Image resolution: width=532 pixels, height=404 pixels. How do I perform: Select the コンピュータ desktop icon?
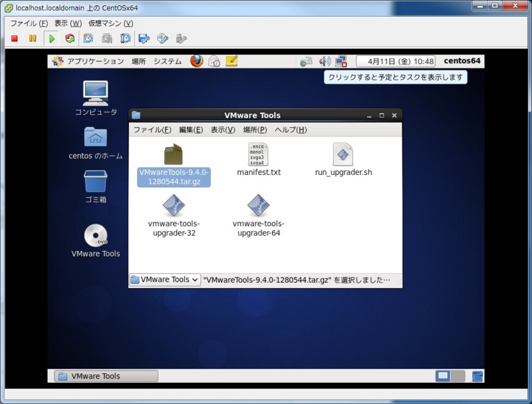coord(96,98)
